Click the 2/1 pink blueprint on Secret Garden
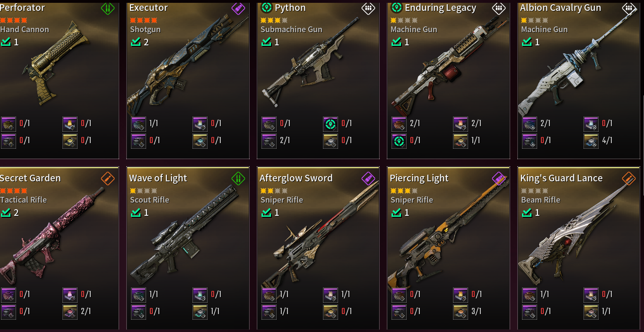This screenshot has width=644, height=332. click(70, 312)
